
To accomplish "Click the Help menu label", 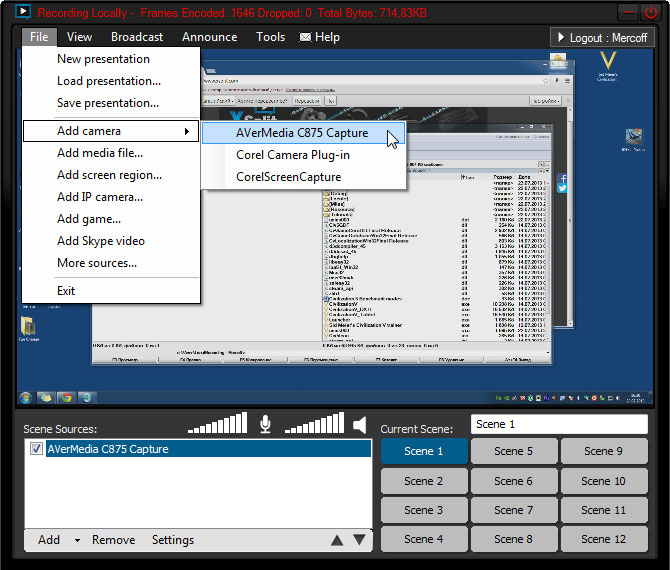I will (327, 37).
